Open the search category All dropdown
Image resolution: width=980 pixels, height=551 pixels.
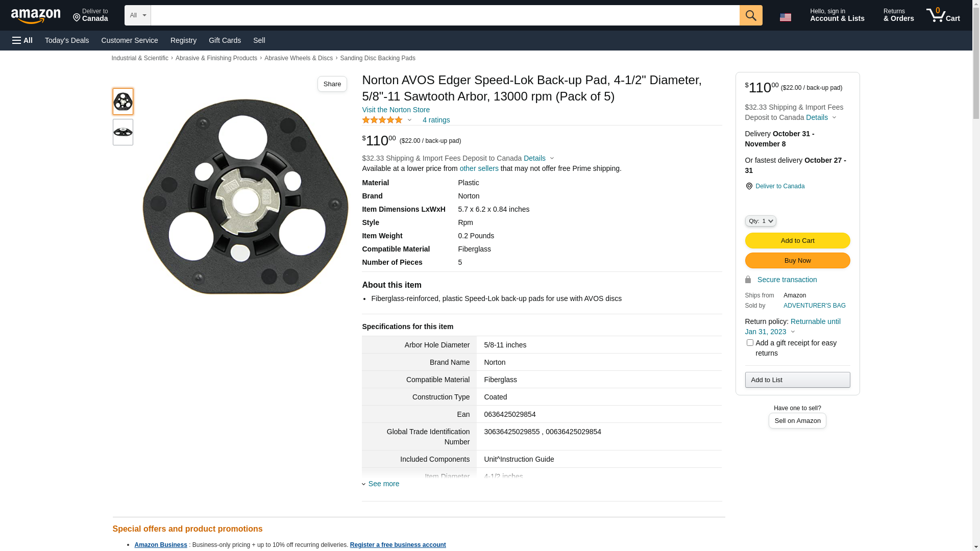pos(138,15)
